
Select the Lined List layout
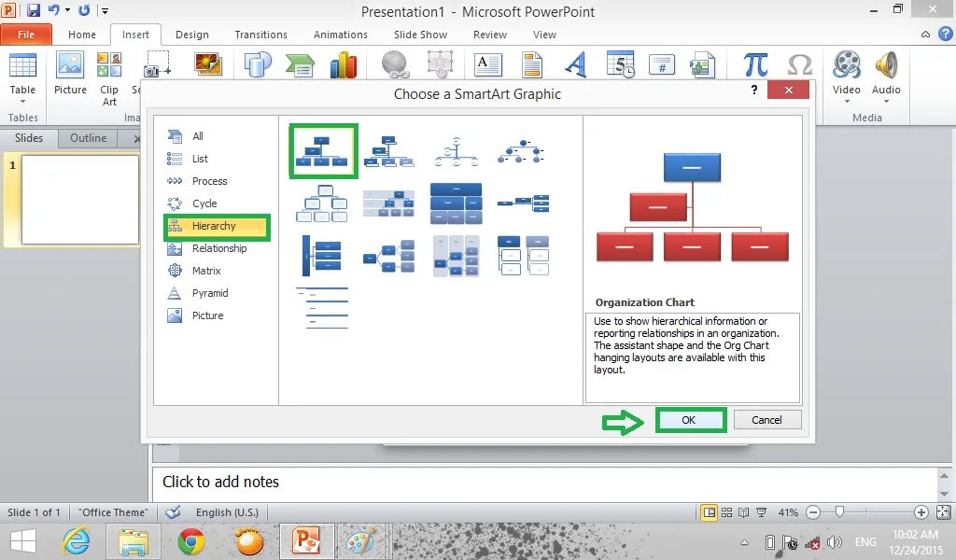point(322,308)
